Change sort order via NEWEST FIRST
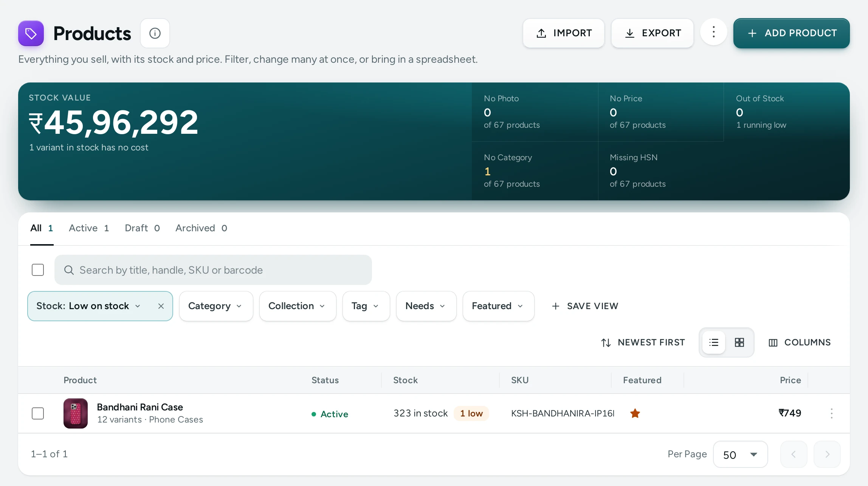The image size is (868, 486). click(x=643, y=342)
